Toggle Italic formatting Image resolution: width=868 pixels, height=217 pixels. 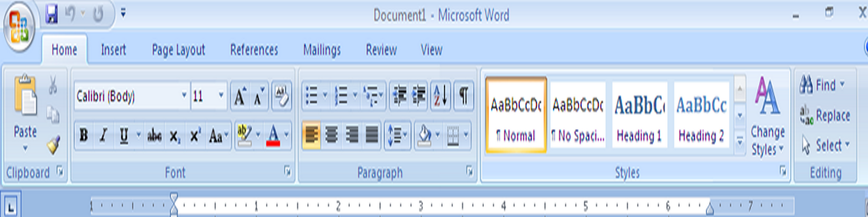[103, 135]
